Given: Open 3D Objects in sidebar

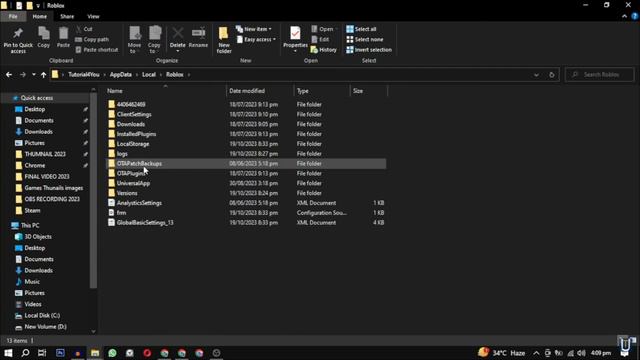Looking at the screenshot, I should click(x=38, y=237).
